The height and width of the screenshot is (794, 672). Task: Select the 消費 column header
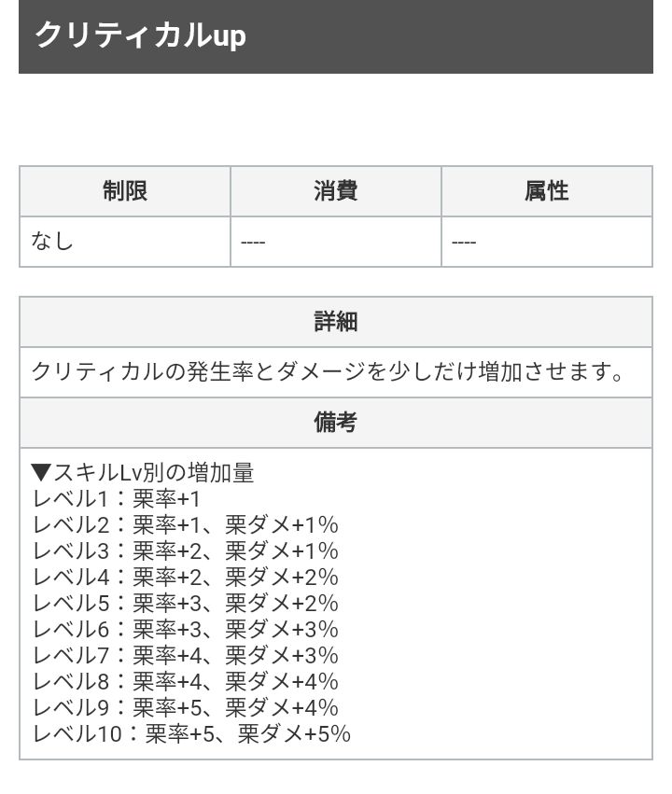(336, 191)
